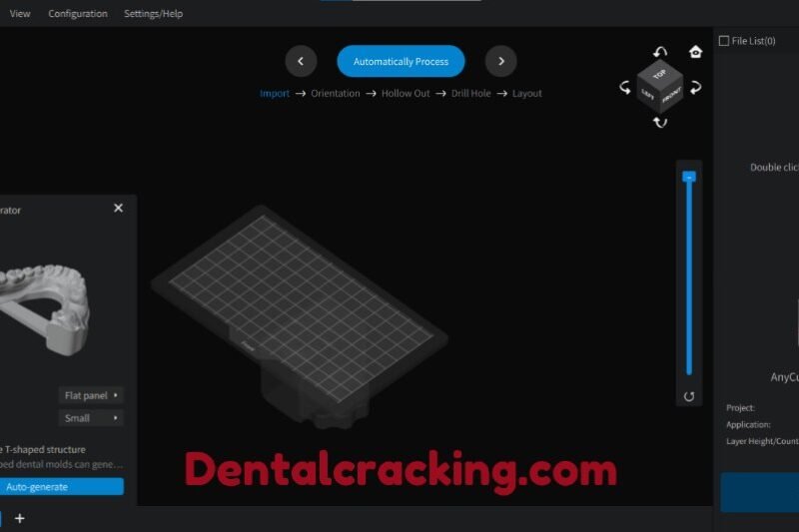Open the Small size dropdown
799x532 pixels.
point(91,418)
